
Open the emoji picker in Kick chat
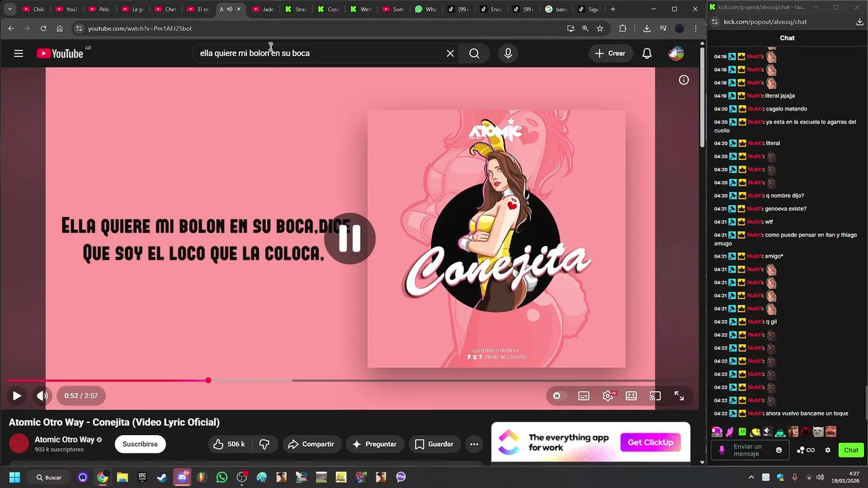click(778, 450)
